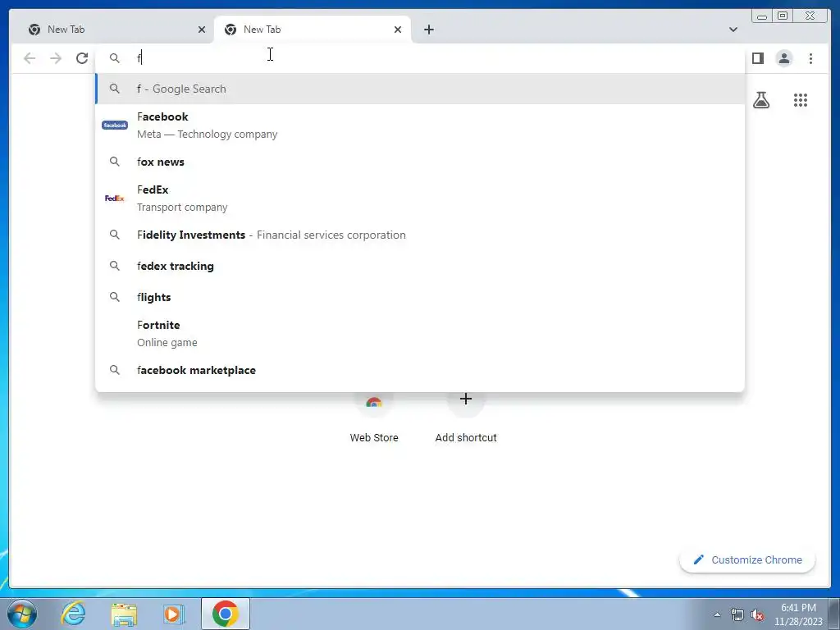Open the taskbar clock and date

(x=798, y=614)
